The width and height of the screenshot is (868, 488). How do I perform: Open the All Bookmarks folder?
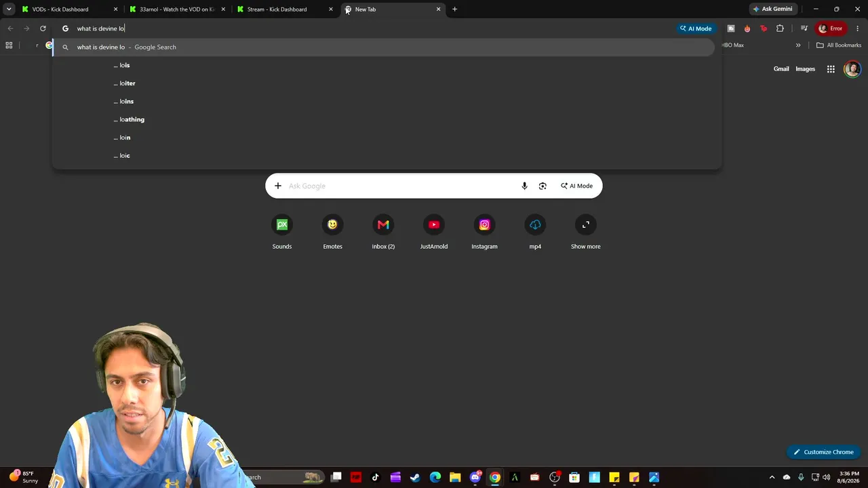(839, 45)
